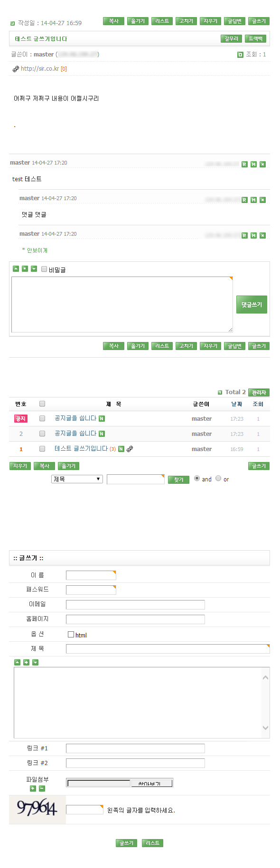The image size is (280, 868).
Task: Click reply icon R on 'test 테스트' comment
Action: pos(244,164)
